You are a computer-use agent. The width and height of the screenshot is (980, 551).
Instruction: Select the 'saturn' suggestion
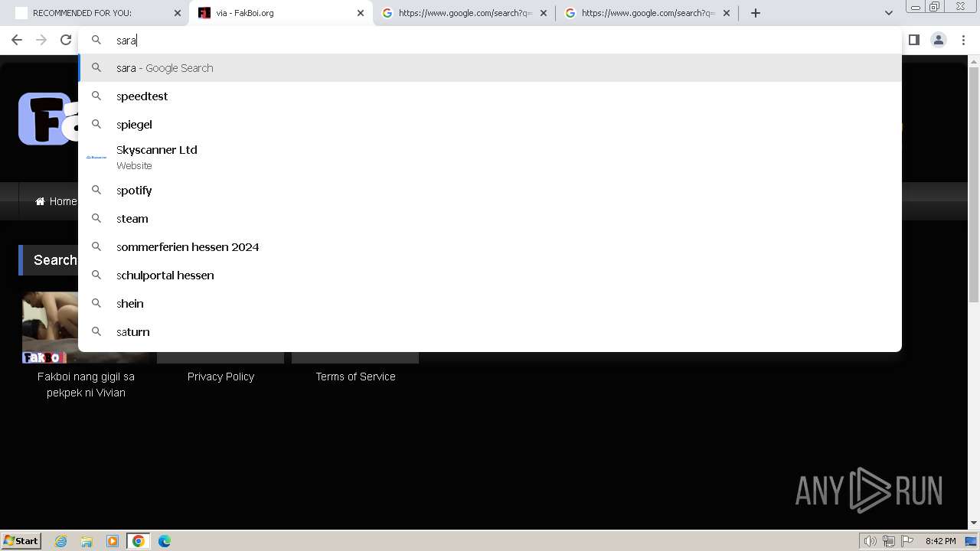[x=490, y=332]
